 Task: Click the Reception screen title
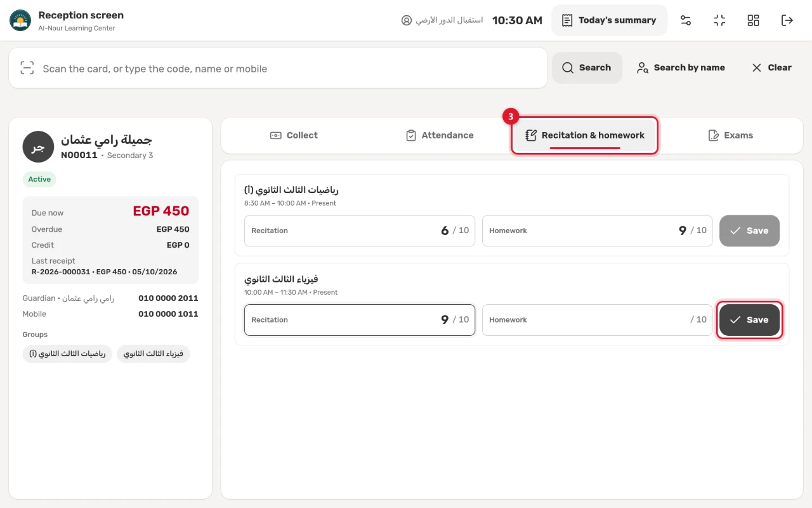click(x=81, y=15)
